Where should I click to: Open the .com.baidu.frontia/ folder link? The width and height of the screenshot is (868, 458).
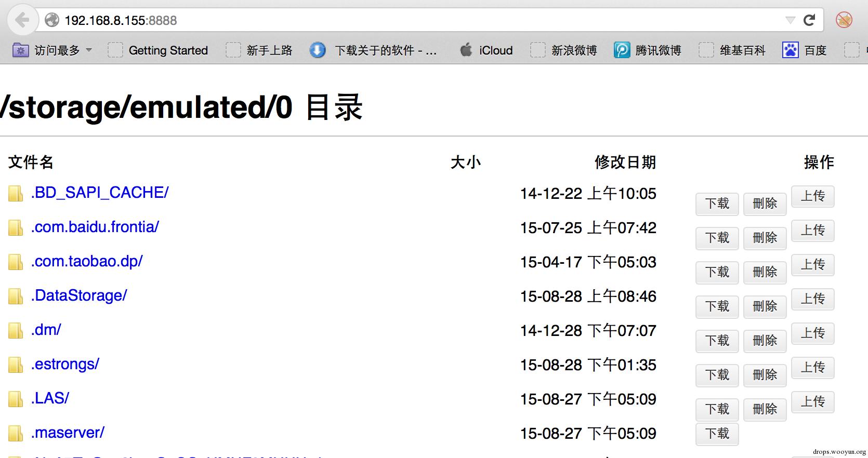(x=95, y=227)
